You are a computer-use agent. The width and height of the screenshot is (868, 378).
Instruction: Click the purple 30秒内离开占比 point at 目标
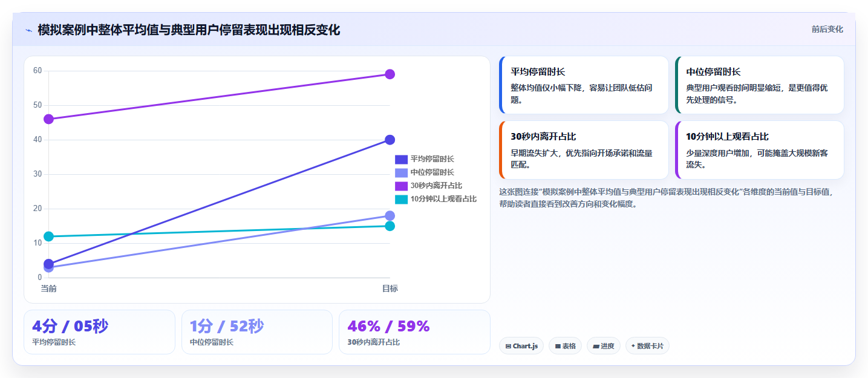click(390, 74)
